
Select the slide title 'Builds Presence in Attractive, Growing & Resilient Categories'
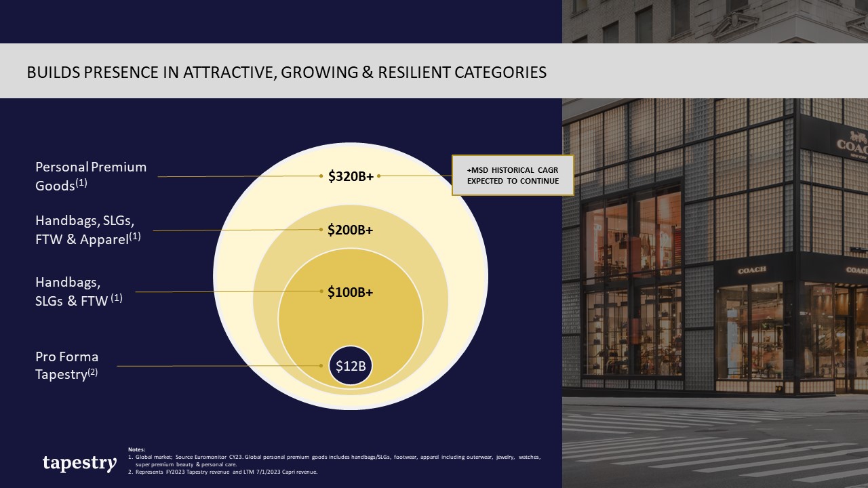click(287, 72)
